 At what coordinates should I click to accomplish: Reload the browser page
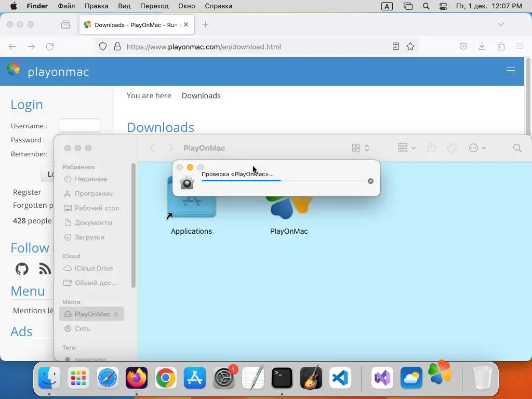click(x=50, y=46)
